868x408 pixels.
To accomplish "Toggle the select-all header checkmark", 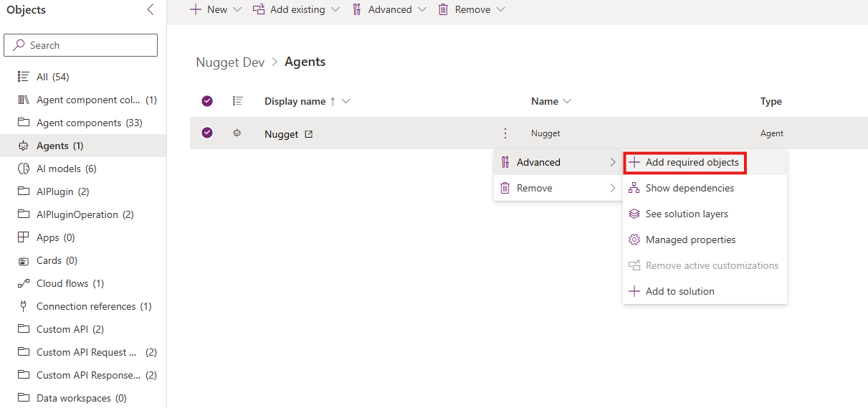I will pos(207,101).
